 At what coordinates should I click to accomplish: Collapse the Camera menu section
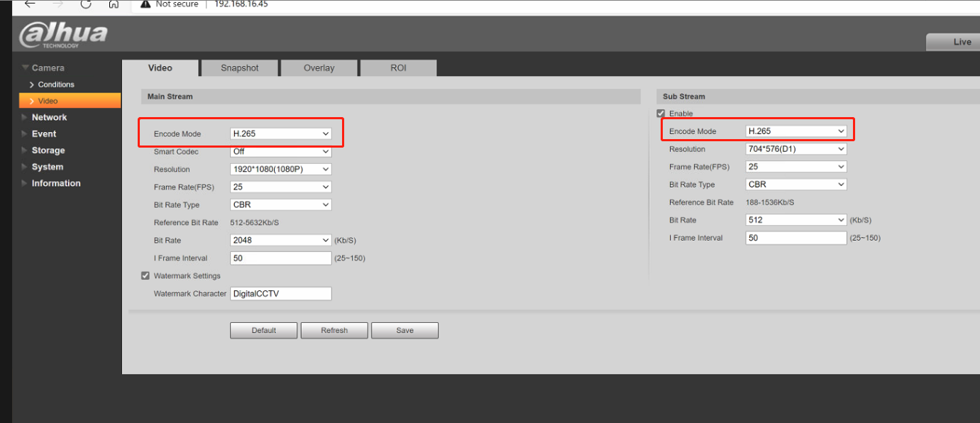[48, 68]
